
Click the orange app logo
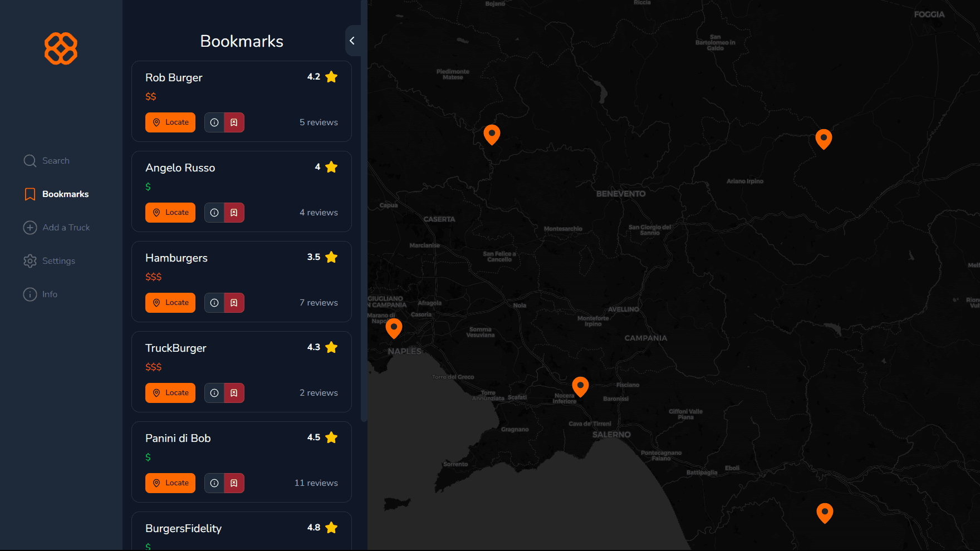(61, 48)
